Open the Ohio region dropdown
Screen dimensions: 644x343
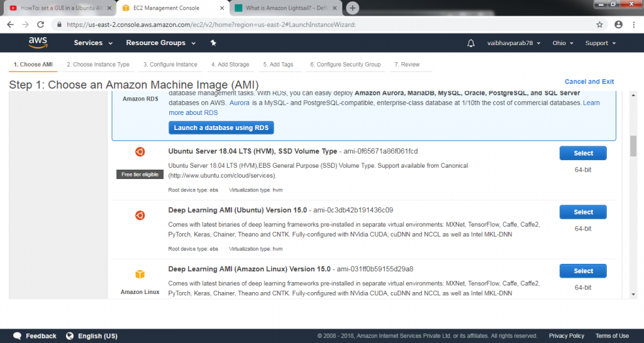pos(563,43)
